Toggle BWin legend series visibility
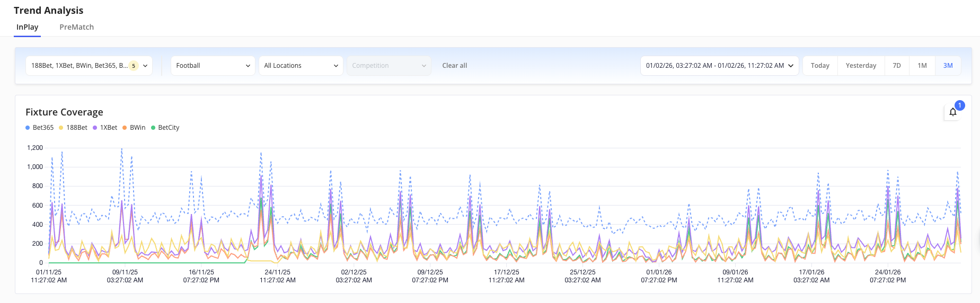Viewport: 980px width, 303px height. coord(134,128)
